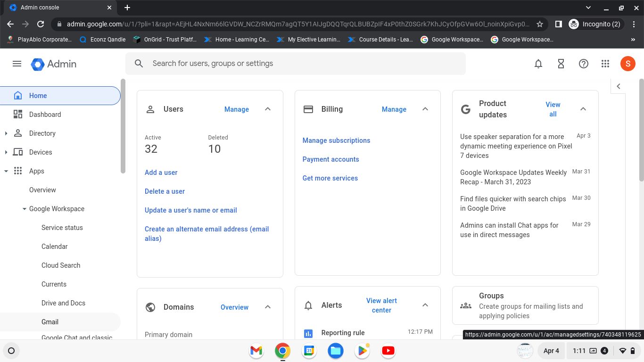The image size is (644, 362).
Task: Open Payment accounts
Action: 331,159
